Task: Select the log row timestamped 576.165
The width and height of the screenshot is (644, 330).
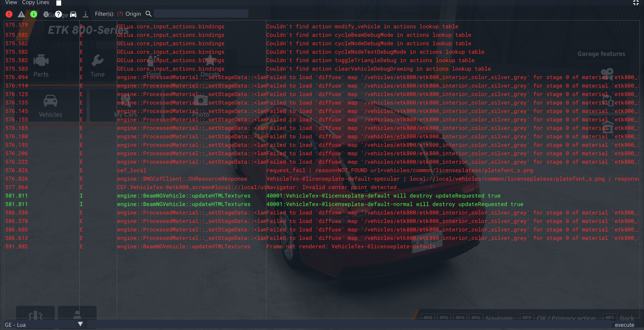Action: coord(322,128)
